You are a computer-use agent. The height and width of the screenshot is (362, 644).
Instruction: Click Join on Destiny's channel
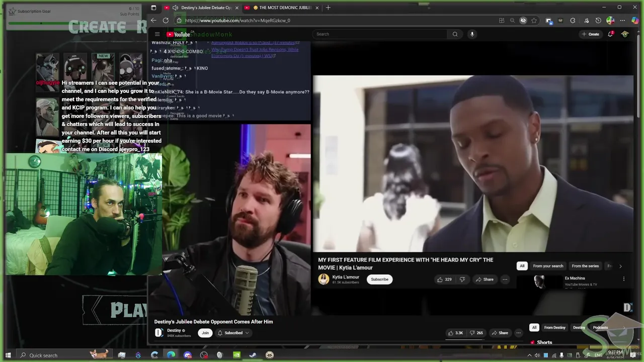click(205, 333)
